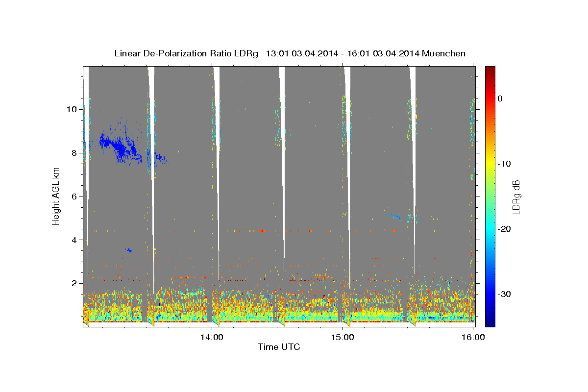The width and height of the screenshot is (588, 392).
Task: Click the 'Time UTC' axis title
Action: click(279, 347)
